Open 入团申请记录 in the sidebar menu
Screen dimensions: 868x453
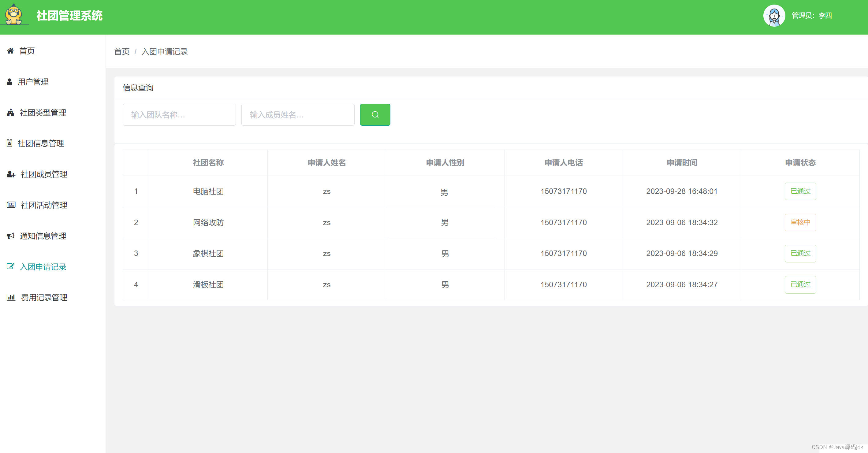43,267
